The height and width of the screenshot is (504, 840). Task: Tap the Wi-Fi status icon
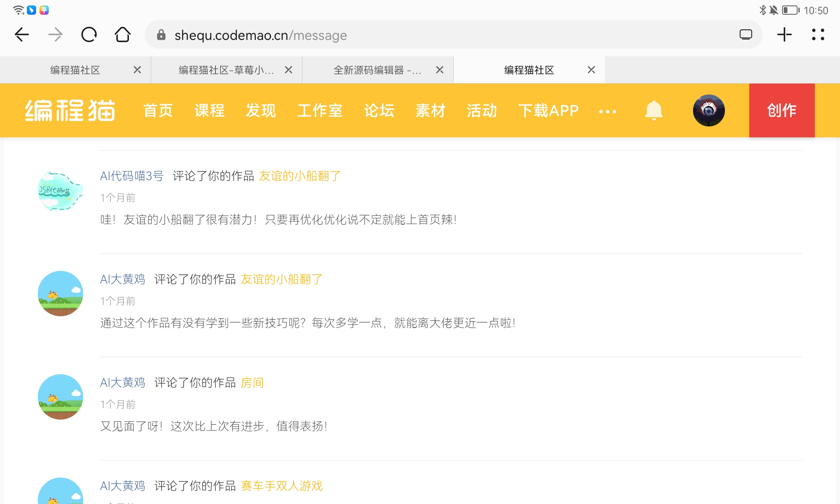[x=18, y=10]
